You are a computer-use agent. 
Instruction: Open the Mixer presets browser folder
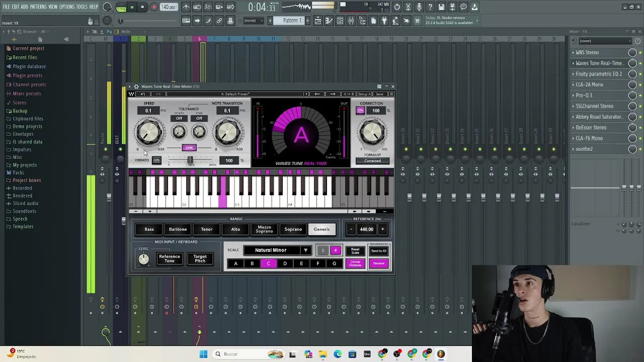(x=27, y=94)
